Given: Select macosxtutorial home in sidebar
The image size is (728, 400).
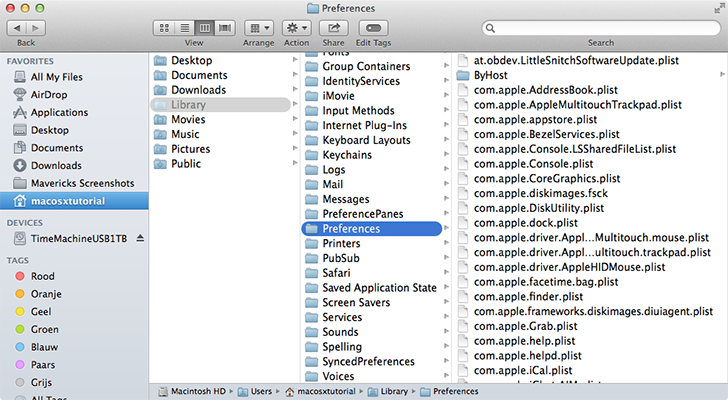Looking at the screenshot, I should coord(74,201).
